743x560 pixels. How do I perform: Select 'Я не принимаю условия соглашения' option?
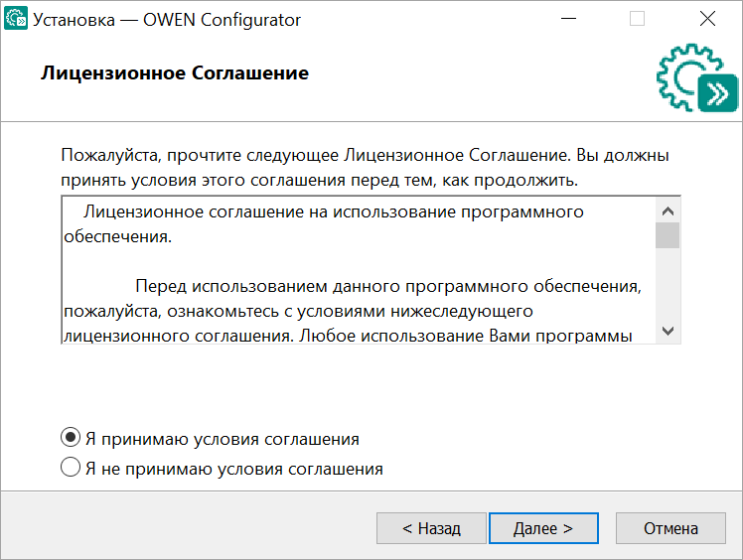click(x=71, y=467)
